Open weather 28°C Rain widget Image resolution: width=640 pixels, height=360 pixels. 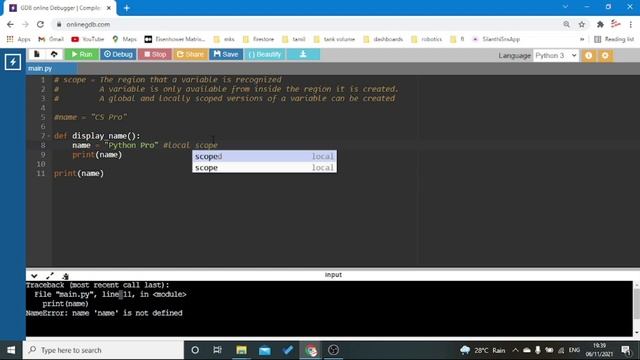click(x=482, y=350)
